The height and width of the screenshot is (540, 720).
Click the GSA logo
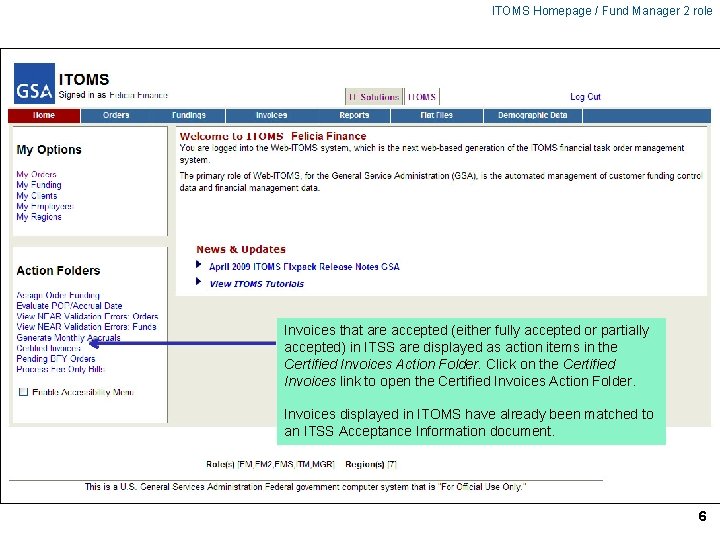click(34, 83)
